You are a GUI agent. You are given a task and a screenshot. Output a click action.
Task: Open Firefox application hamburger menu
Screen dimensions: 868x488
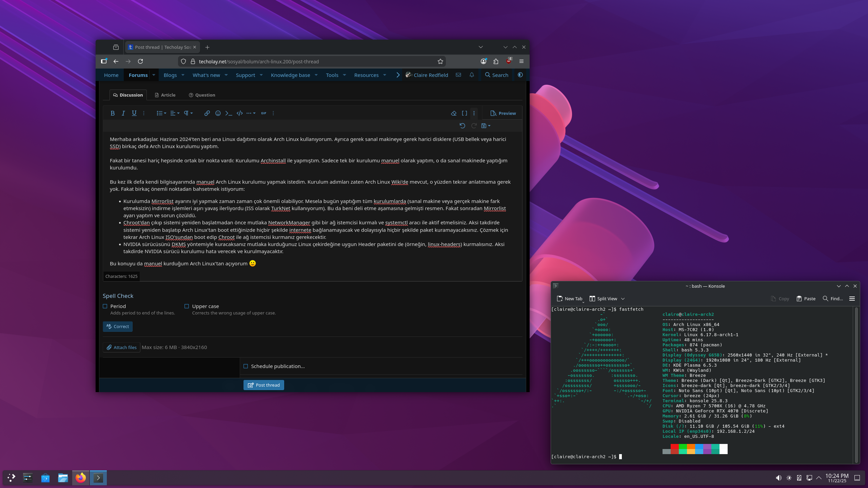tap(521, 61)
